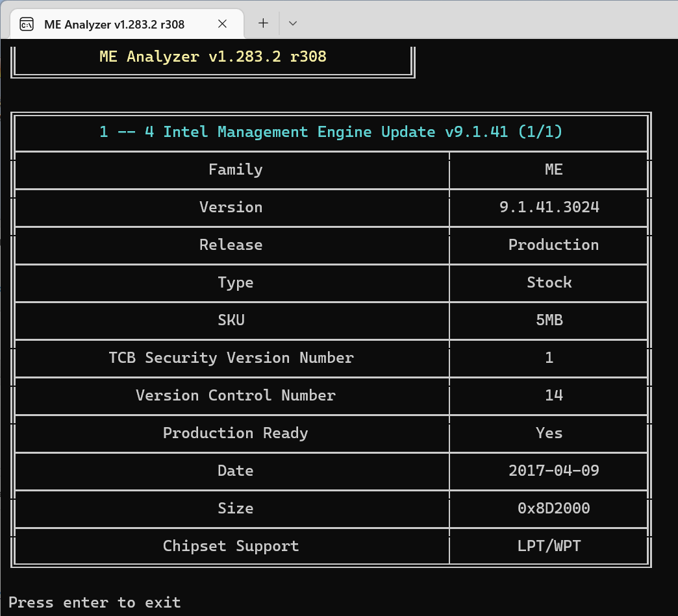Click the Family row label
Screen dimensions: 678x616
[235, 169]
